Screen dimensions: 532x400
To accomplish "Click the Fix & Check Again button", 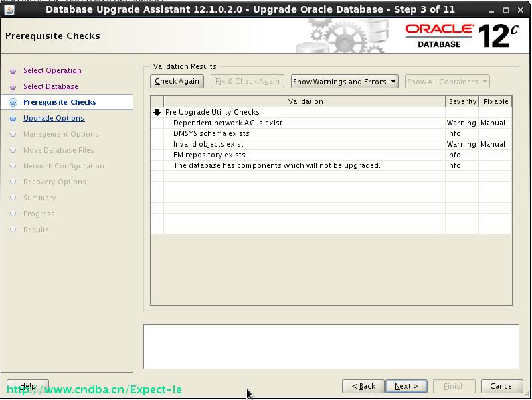I will 247,82.
